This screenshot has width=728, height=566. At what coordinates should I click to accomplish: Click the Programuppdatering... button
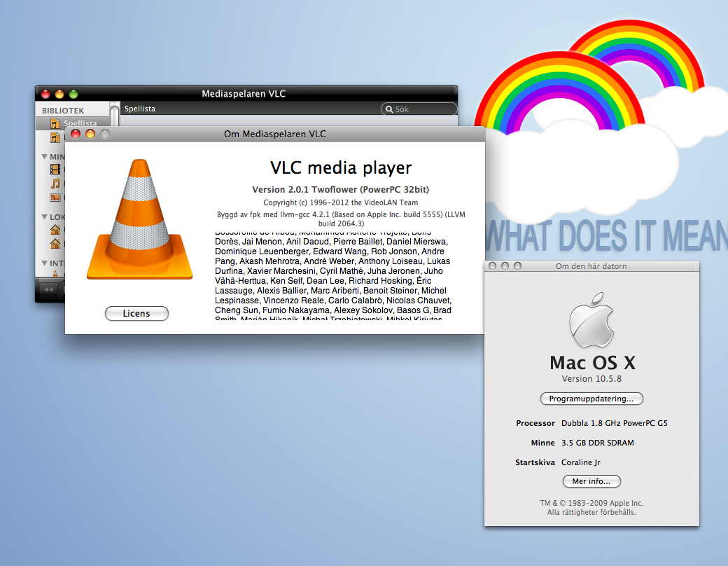click(x=591, y=399)
